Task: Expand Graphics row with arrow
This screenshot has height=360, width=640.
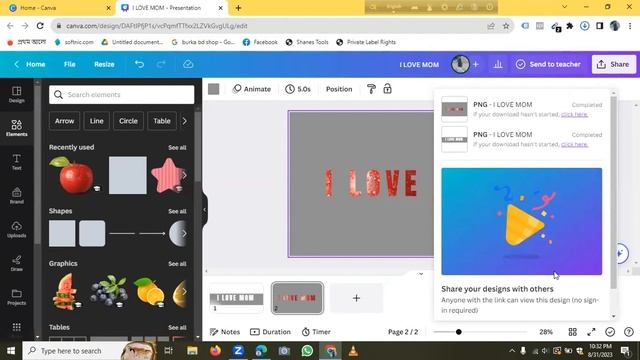Action: [x=184, y=291]
